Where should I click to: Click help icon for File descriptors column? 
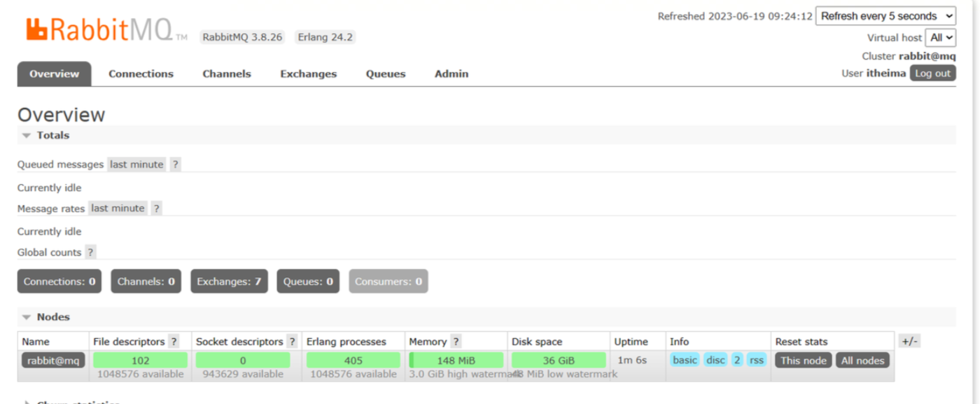click(173, 342)
